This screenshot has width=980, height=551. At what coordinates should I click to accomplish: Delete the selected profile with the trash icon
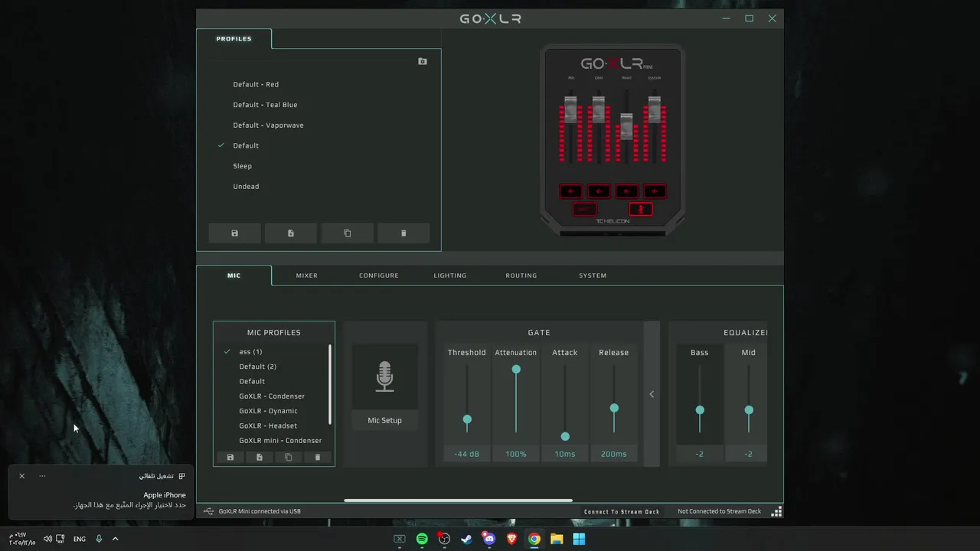pos(403,233)
